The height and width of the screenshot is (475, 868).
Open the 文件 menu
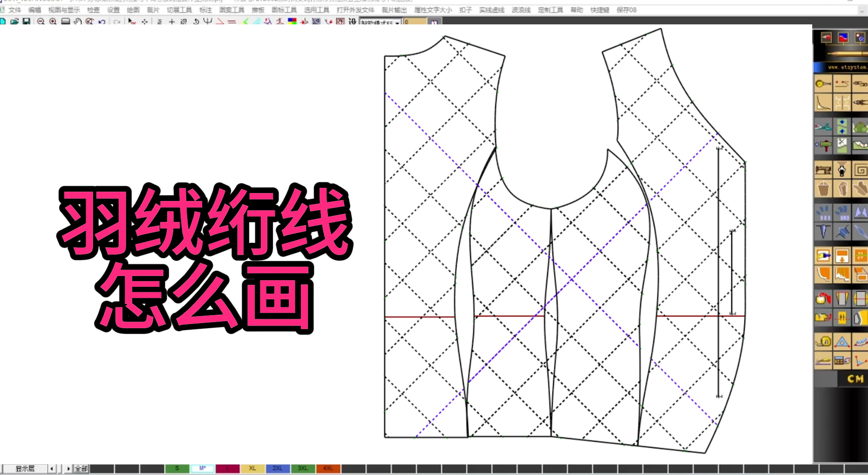[15, 10]
